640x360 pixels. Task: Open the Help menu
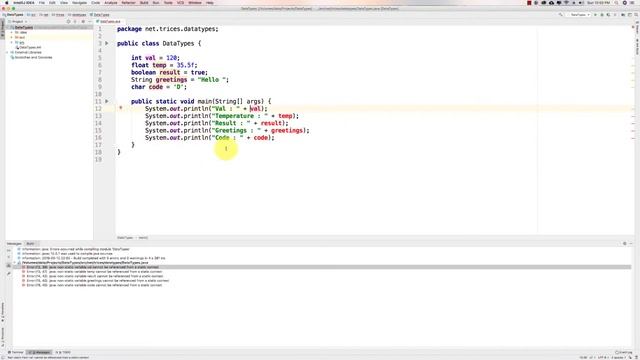[x=210, y=2]
